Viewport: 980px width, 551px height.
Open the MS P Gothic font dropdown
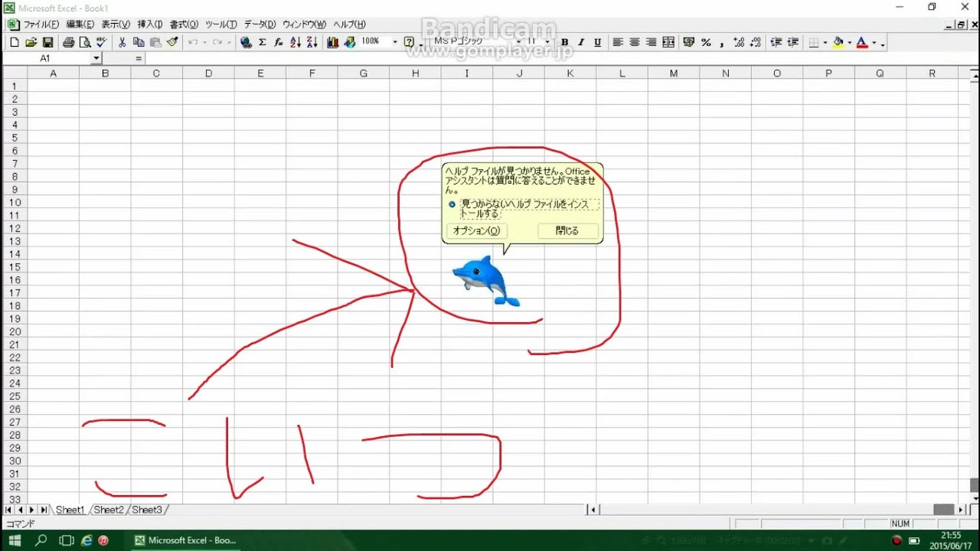coord(518,42)
